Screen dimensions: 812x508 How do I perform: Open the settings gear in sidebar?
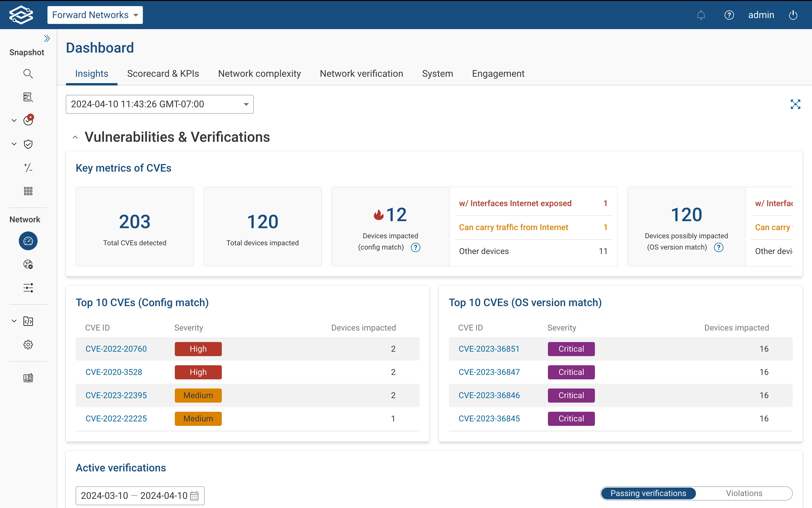pos(28,345)
